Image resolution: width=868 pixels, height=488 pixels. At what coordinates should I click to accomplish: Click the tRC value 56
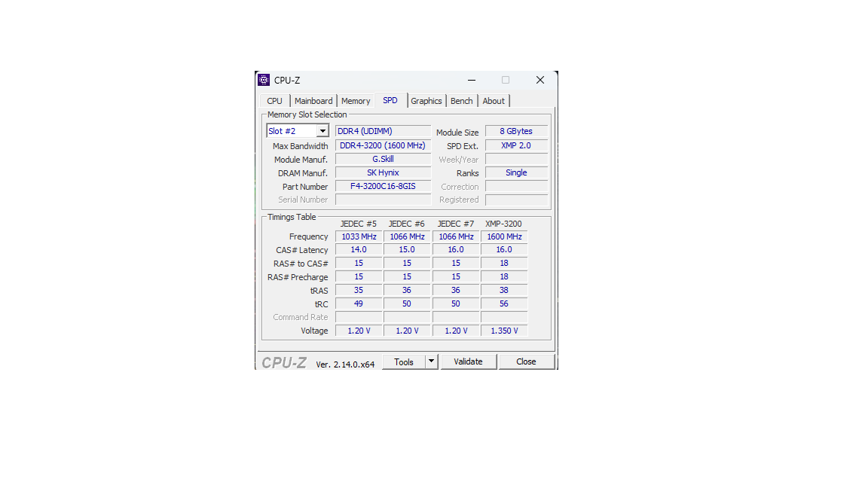504,303
